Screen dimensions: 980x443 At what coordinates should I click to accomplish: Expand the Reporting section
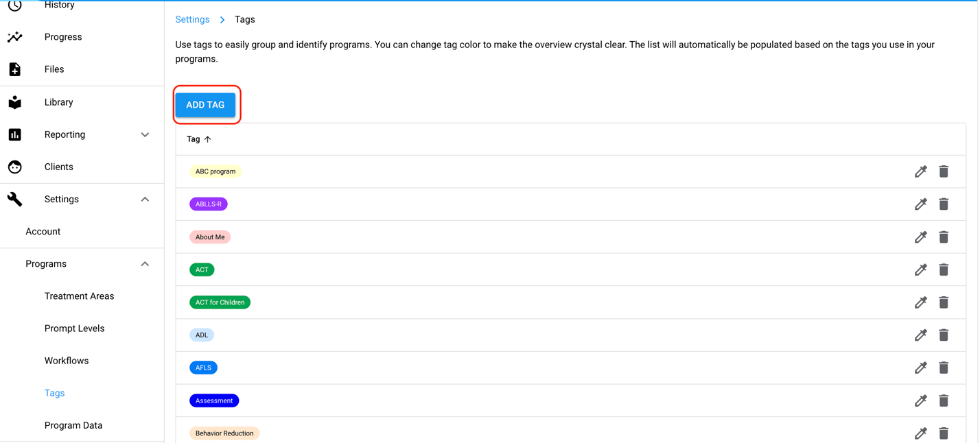(145, 135)
